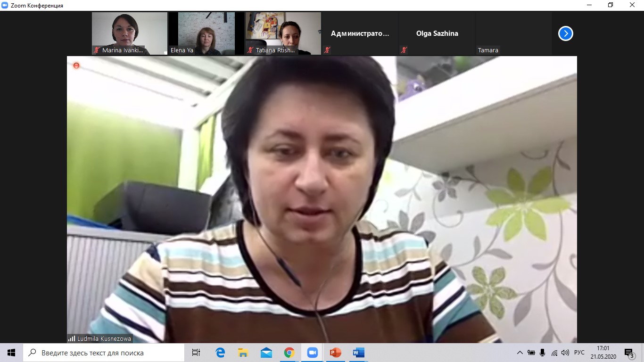The height and width of the screenshot is (362, 644).
Task: Select Elena Ya's video thumbnail
Action: click(206, 33)
